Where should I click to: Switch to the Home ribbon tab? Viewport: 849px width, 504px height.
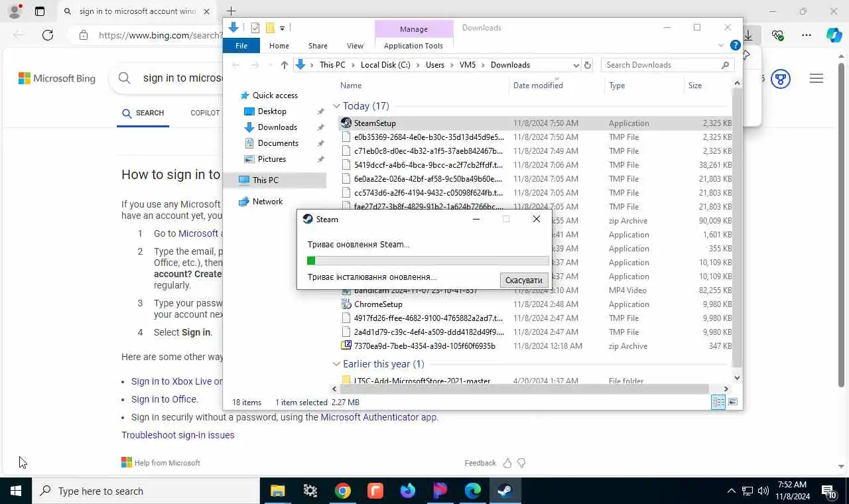click(x=279, y=46)
